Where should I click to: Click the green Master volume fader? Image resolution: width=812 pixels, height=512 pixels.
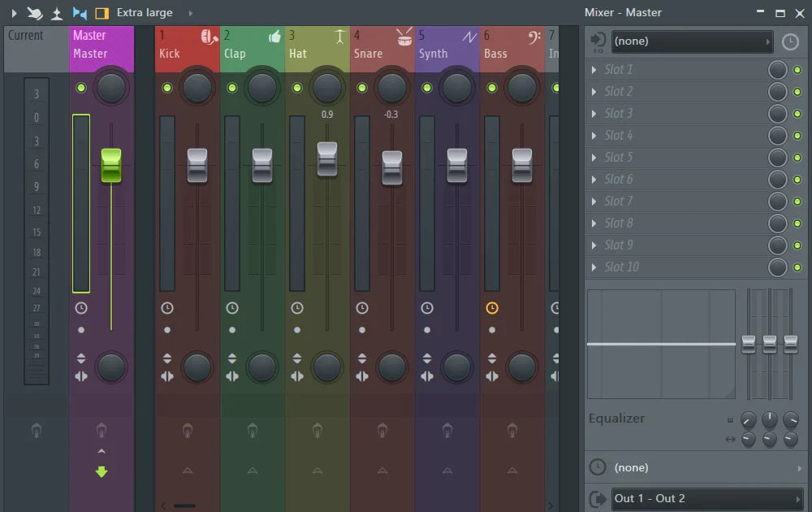(x=111, y=165)
